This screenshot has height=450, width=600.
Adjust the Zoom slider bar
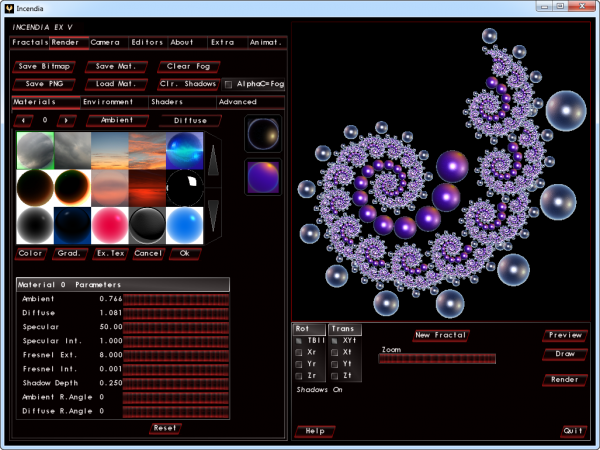(437, 359)
